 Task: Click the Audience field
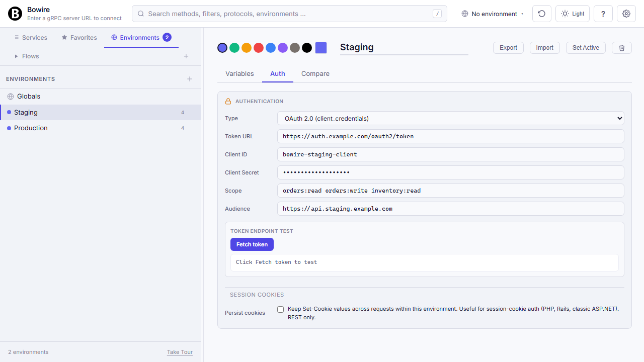tap(451, 209)
